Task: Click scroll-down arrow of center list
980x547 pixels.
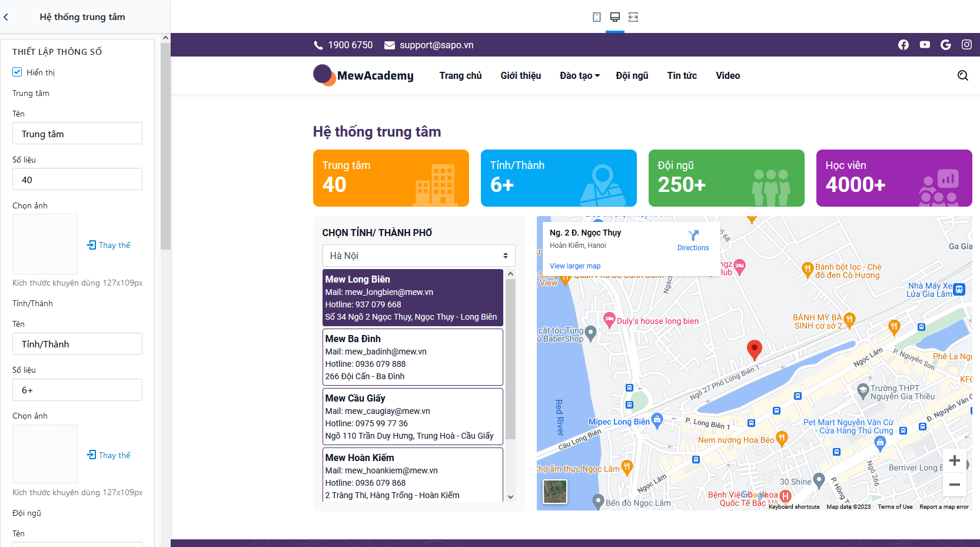Action: point(510,497)
